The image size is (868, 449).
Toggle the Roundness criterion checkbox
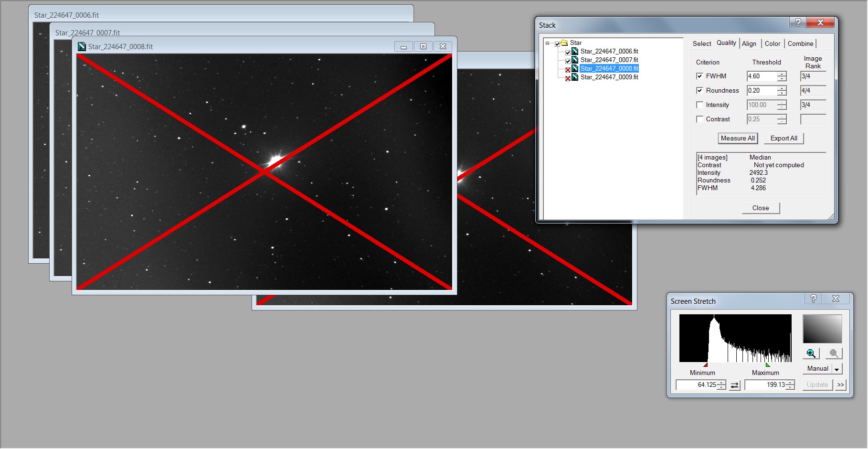click(700, 90)
